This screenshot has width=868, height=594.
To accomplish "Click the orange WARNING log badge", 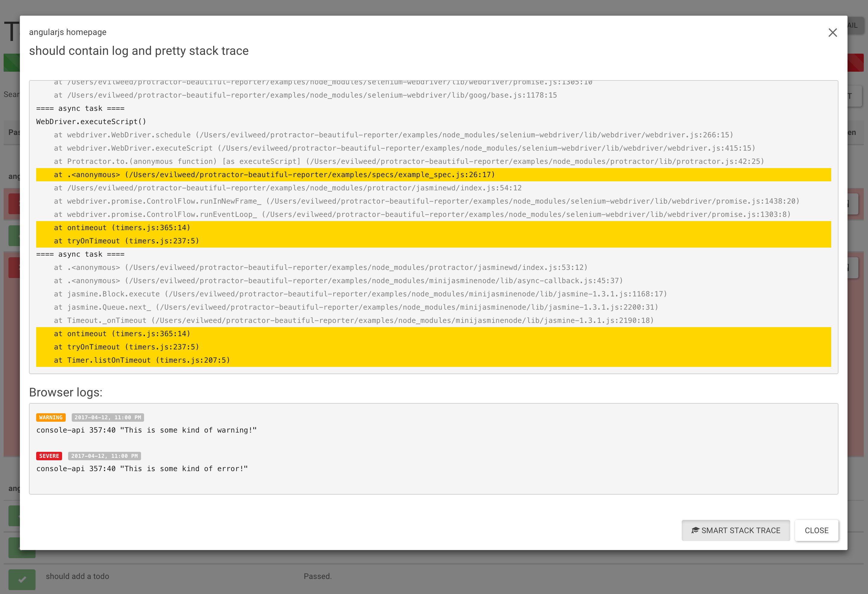I will pos(51,417).
